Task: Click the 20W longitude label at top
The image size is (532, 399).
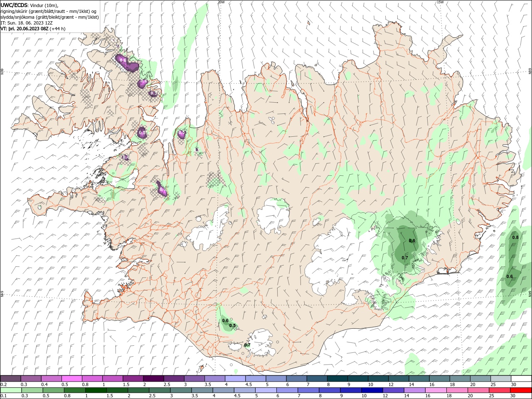Action: 221,2
